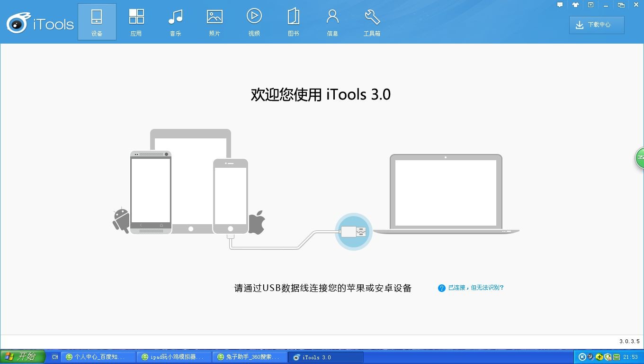This screenshot has height=364, width=644.
Task: Click the USB plug illustration icon
Action: point(353,232)
